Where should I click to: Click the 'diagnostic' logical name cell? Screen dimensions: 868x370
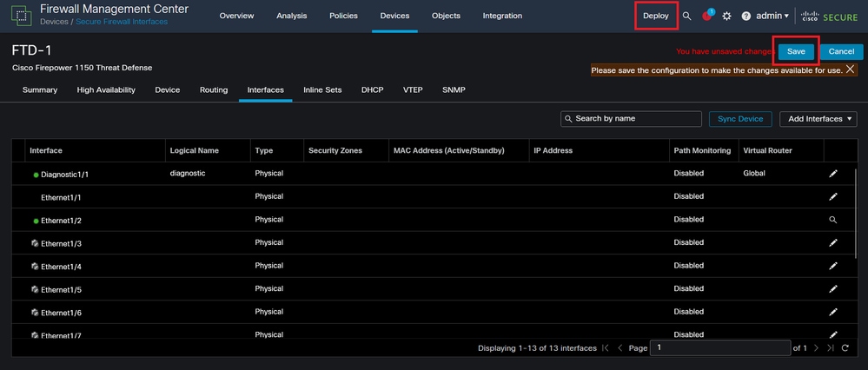(188, 173)
